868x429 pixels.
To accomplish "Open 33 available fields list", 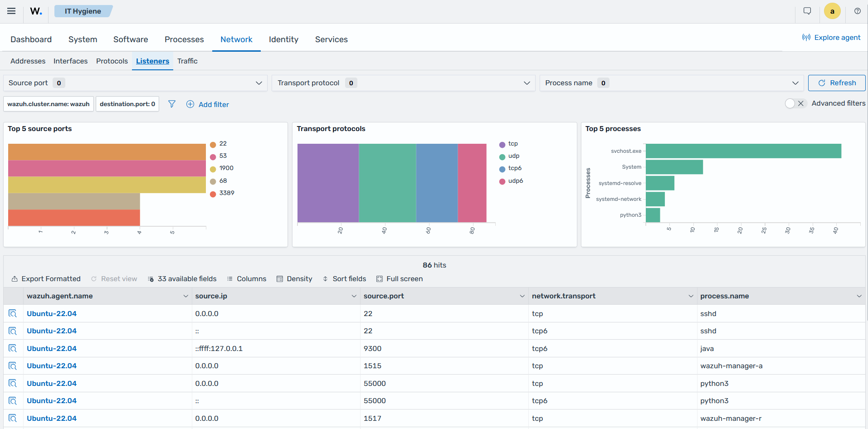I will 182,279.
